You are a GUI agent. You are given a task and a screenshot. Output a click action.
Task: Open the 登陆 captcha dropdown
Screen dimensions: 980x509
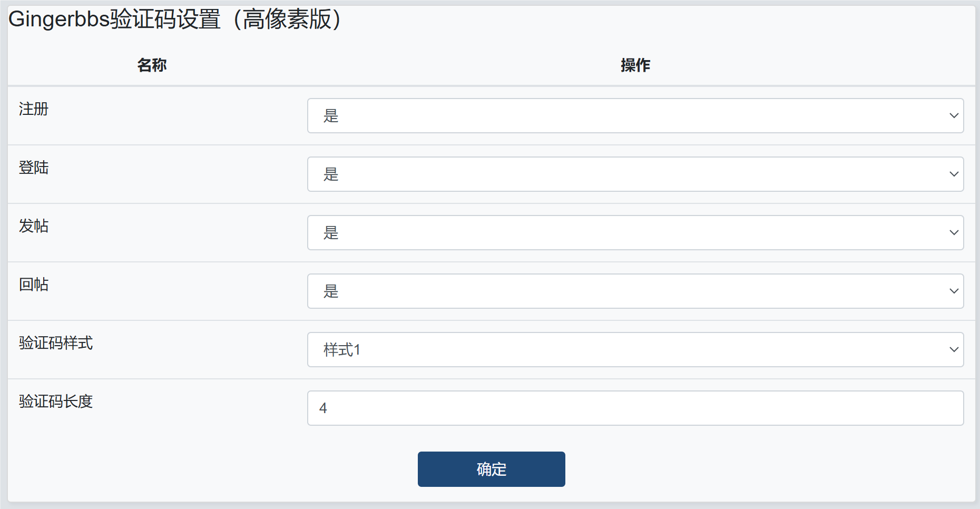pos(635,174)
